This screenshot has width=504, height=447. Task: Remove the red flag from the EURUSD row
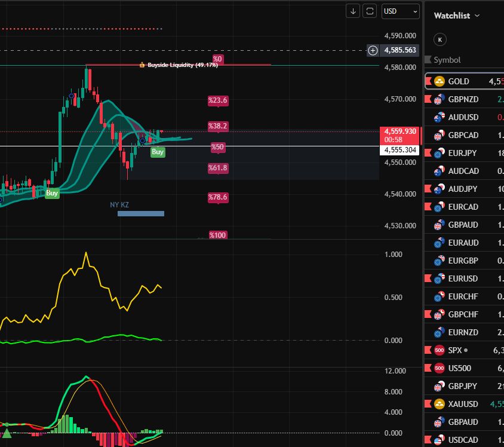coord(428,278)
